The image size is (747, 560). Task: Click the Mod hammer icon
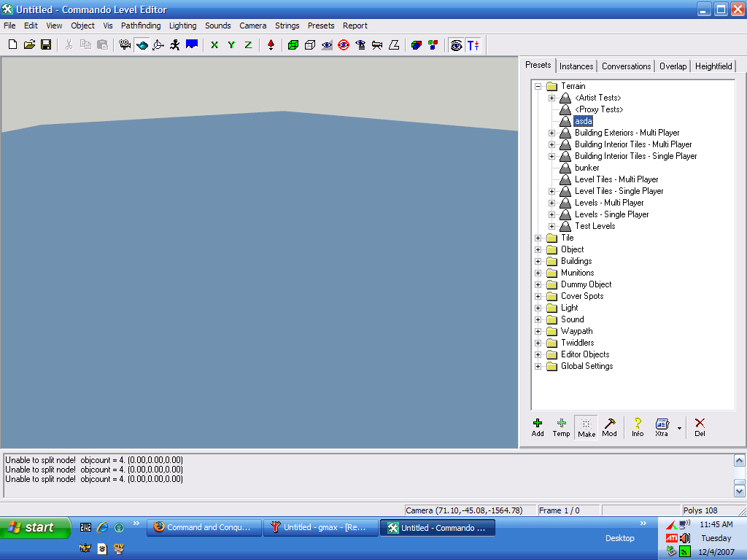pos(610,427)
